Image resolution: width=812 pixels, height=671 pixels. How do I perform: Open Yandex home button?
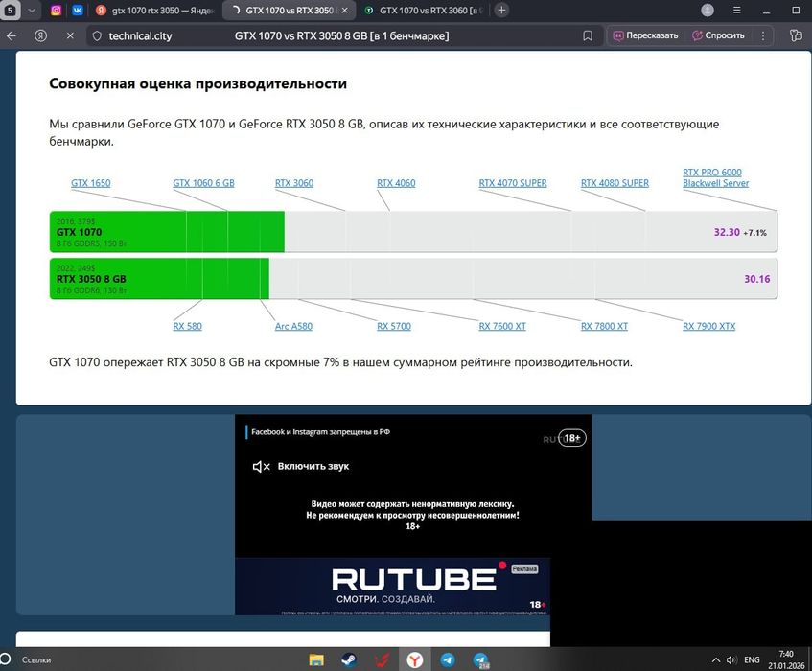(41, 35)
